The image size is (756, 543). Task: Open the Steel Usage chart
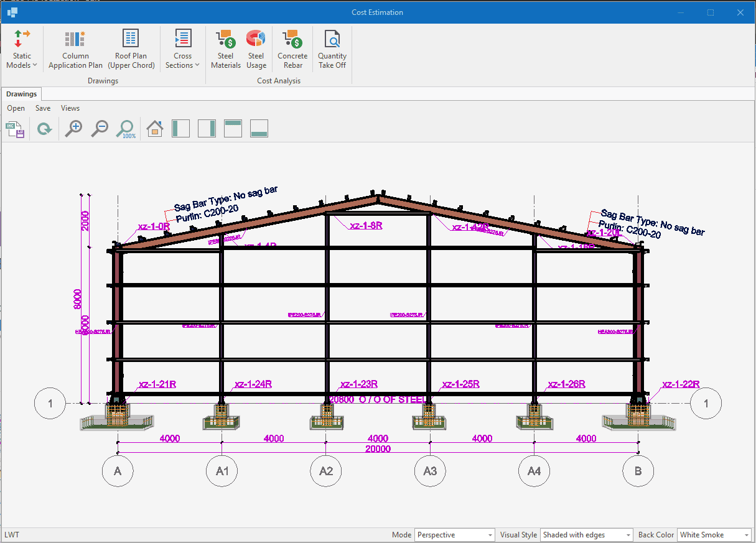pyautogui.click(x=256, y=49)
